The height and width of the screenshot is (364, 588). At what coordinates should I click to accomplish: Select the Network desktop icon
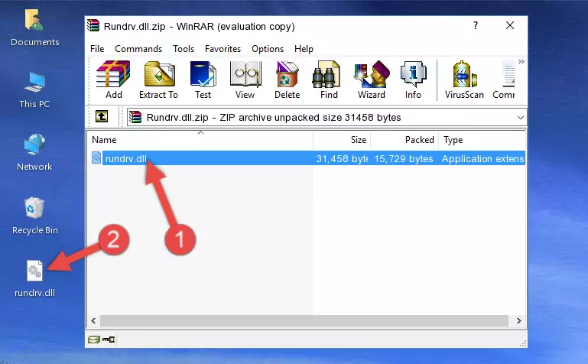point(34,152)
